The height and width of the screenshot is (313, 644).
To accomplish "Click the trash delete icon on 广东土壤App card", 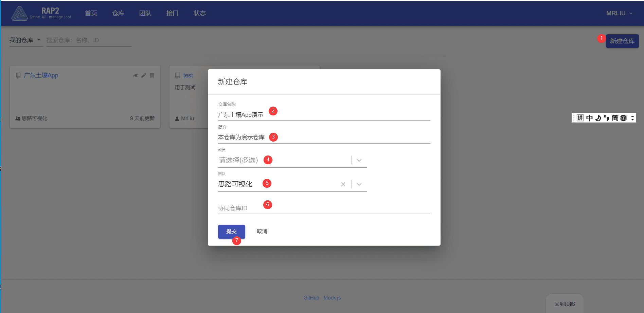I will 152,75.
